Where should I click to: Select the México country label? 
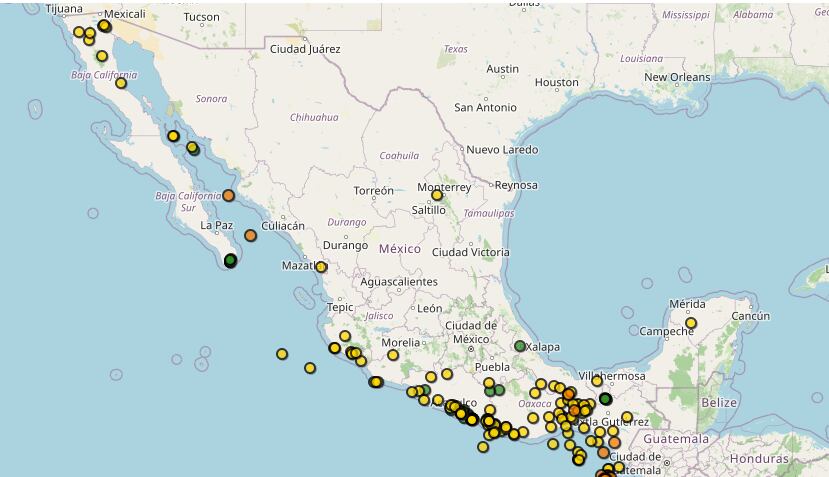pos(400,249)
